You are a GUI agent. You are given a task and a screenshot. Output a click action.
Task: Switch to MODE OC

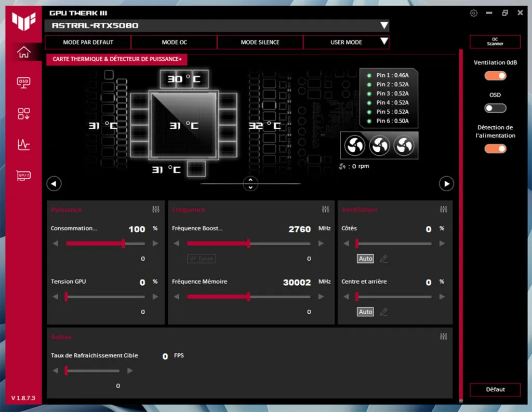(174, 42)
